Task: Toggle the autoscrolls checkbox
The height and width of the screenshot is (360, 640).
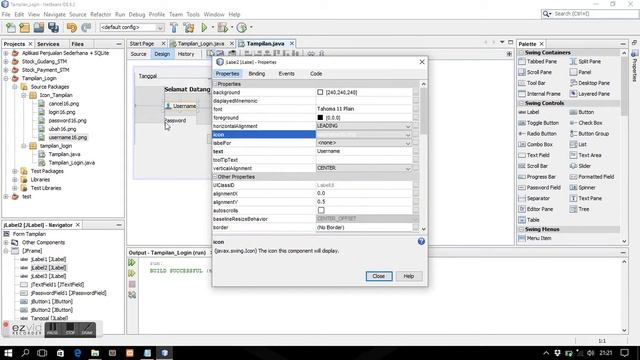Action: (x=321, y=210)
